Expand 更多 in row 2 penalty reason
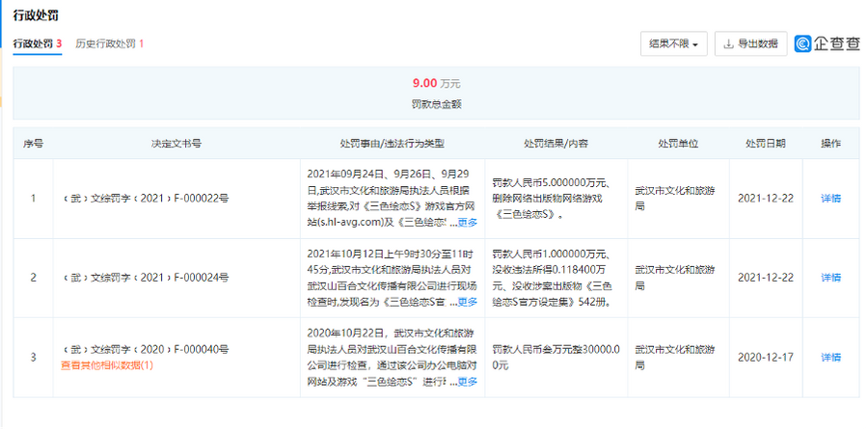 (x=467, y=302)
